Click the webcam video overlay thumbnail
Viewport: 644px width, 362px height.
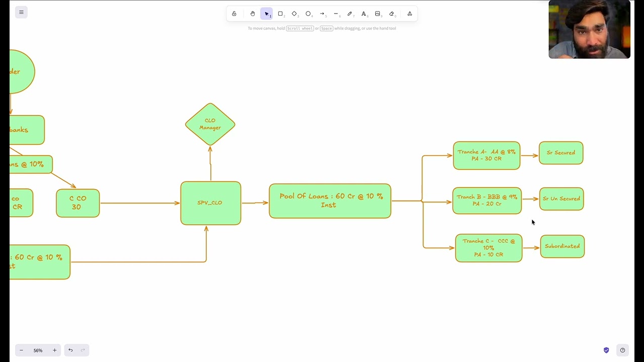(590, 30)
